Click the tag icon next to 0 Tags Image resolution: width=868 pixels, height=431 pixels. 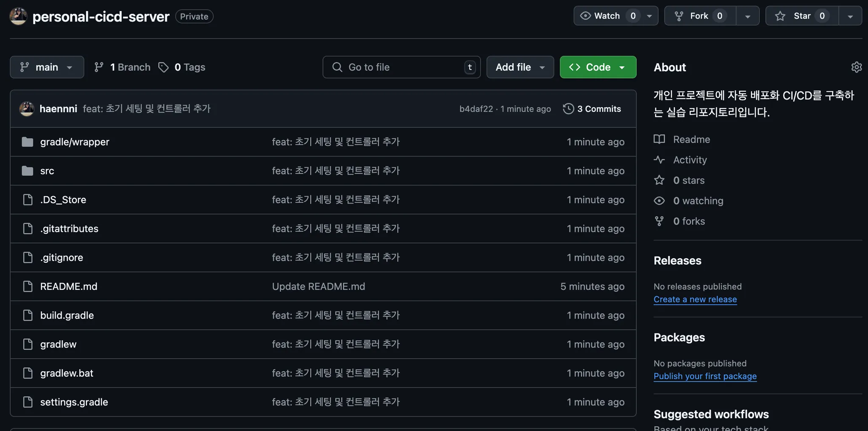(163, 67)
